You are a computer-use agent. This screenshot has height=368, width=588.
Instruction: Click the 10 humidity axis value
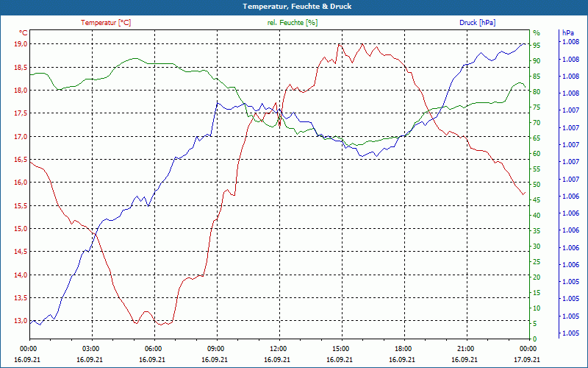click(x=537, y=308)
